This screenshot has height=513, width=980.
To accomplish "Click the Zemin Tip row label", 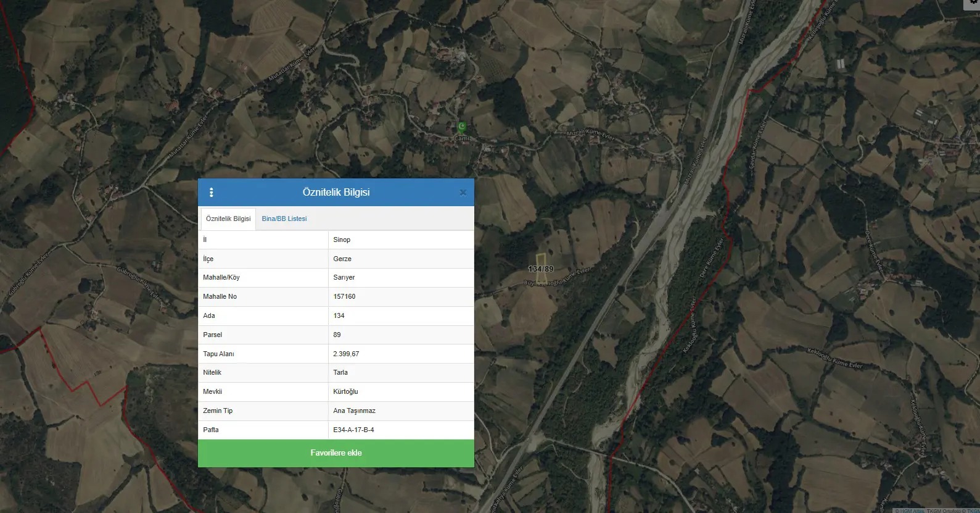I will point(218,411).
